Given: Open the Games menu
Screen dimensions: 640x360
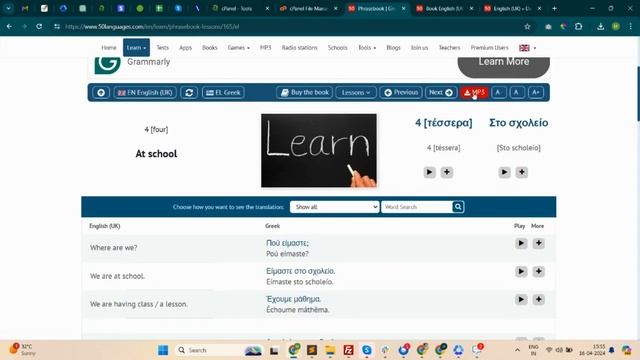Looking at the screenshot, I should 238,48.
